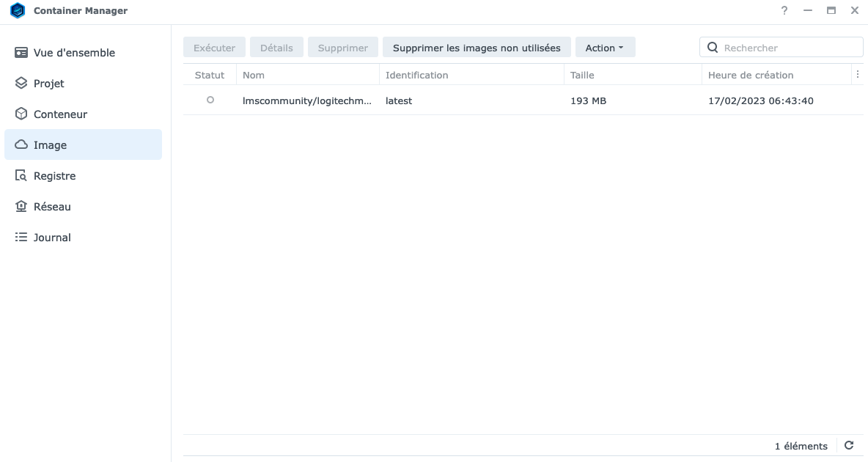Open column options menu with three dots
868x462 pixels.
[858, 75]
